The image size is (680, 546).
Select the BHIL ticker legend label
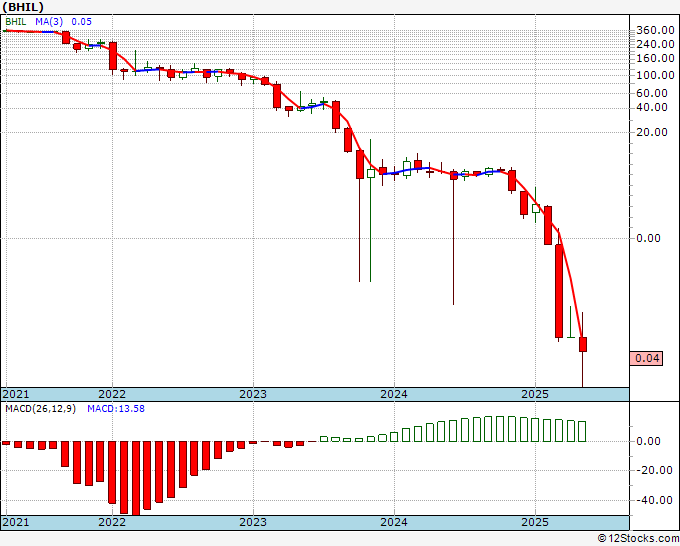coord(16,22)
